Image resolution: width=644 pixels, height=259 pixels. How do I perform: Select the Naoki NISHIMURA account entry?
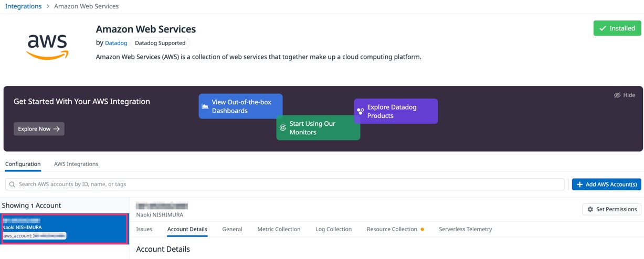pos(65,229)
